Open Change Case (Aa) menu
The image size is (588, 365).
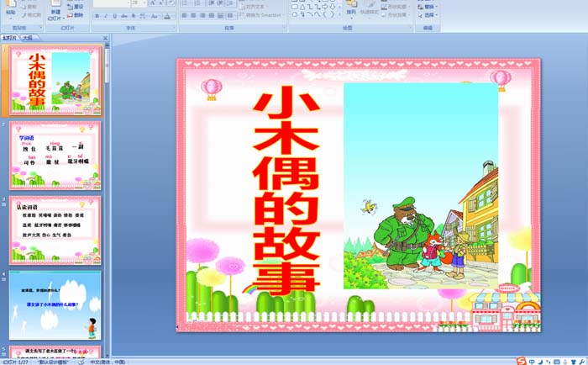[x=155, y=16]
